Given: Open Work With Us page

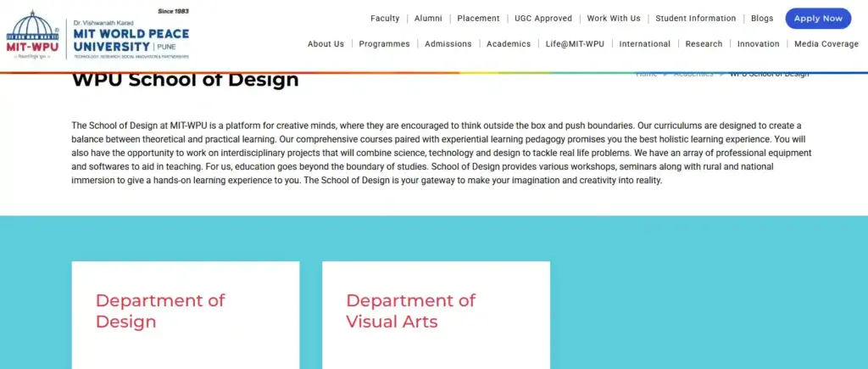Looking at the screenshot, I should (x=614, y=19).
